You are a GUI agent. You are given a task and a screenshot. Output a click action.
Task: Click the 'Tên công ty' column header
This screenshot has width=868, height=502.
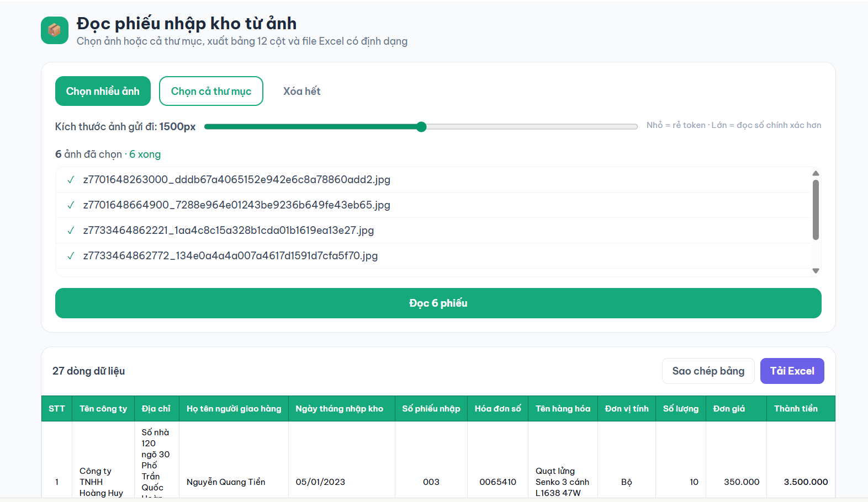[x=103, y=409]
